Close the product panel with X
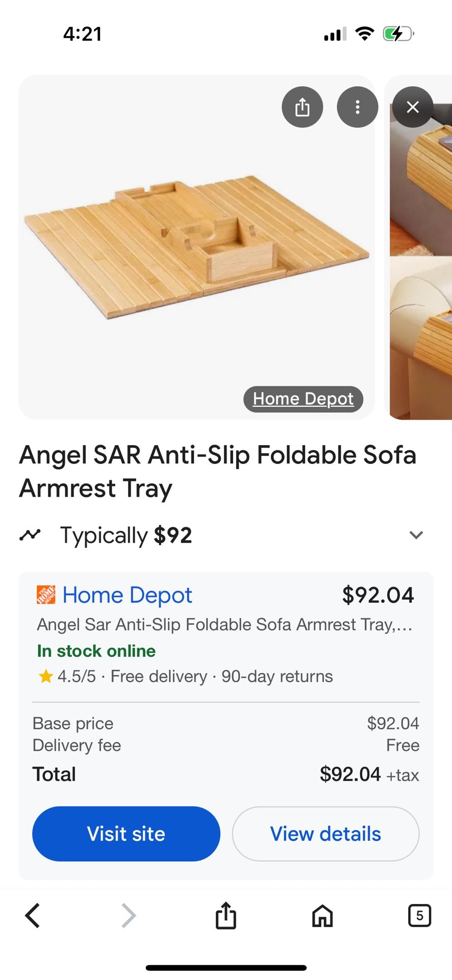 [412, 107]
